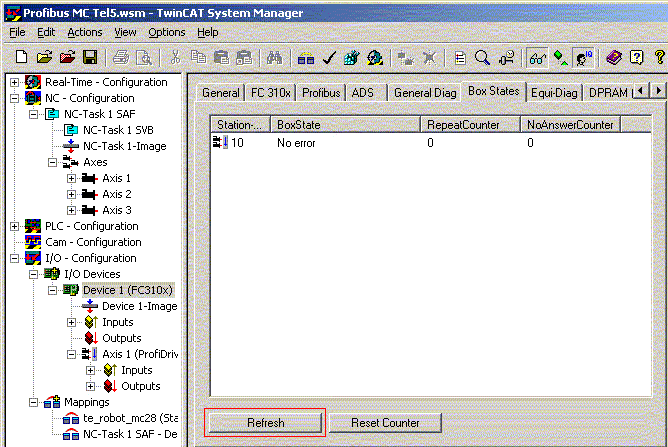Click the Copy toolbar icon
This screenshot has width=668, height=447.
198,57
